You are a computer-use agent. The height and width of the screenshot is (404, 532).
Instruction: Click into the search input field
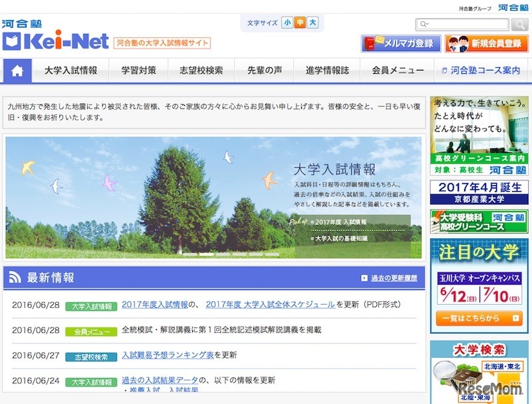[x=462, y=25]
